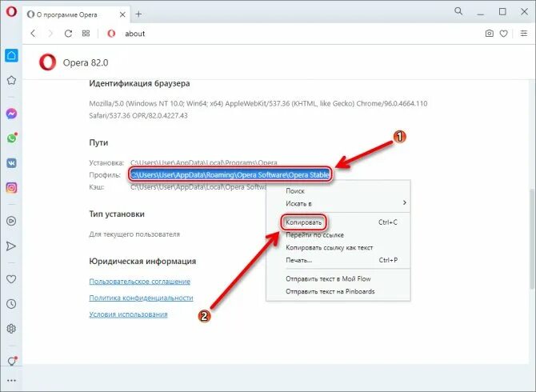Click the highlighted profile path text
The width and height of the screenshot is (536, 392).
click(230, 174)
